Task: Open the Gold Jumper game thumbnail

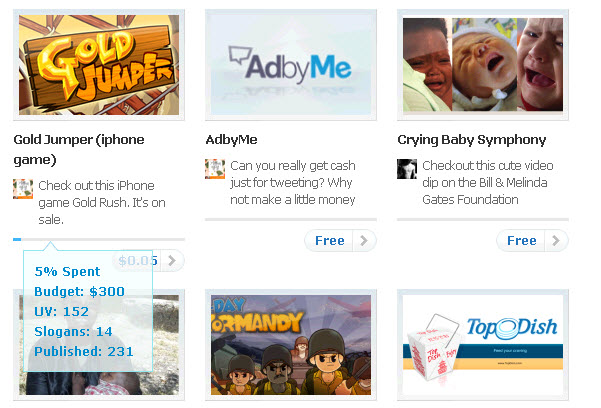Action: point(99,65)
